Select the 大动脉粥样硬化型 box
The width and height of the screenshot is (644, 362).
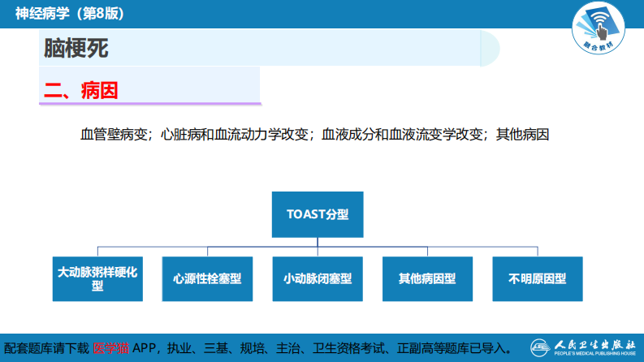point(97,278)
